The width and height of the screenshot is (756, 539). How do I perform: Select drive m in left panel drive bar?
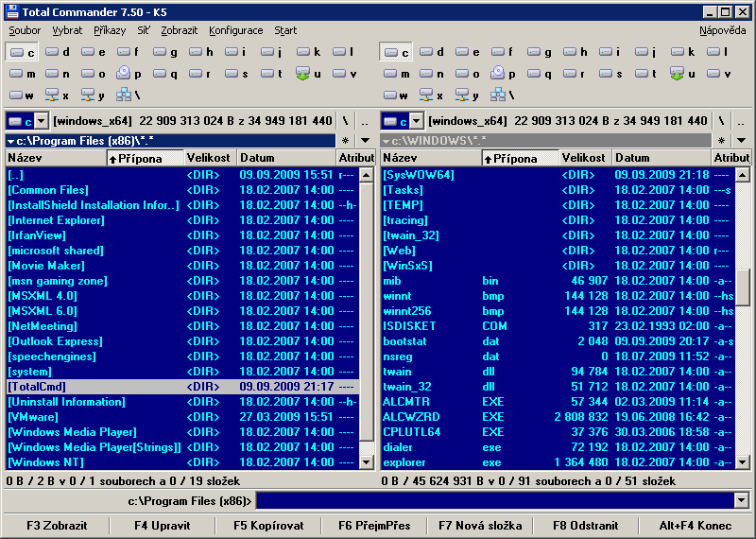[x=22, y=74]
